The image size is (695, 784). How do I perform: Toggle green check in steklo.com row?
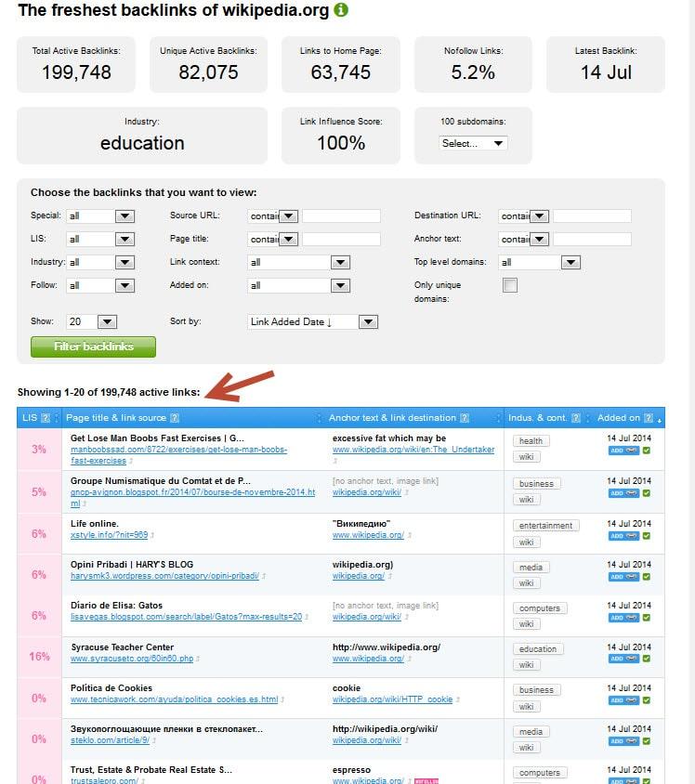[647, 741]
